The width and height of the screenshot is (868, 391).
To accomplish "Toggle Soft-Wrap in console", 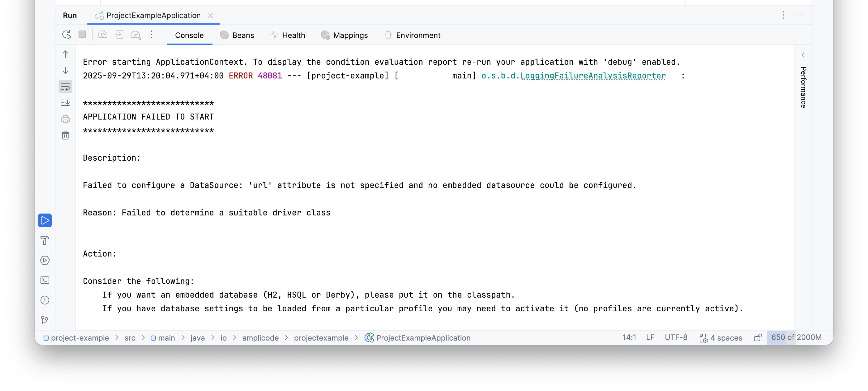I will [65, 87].
